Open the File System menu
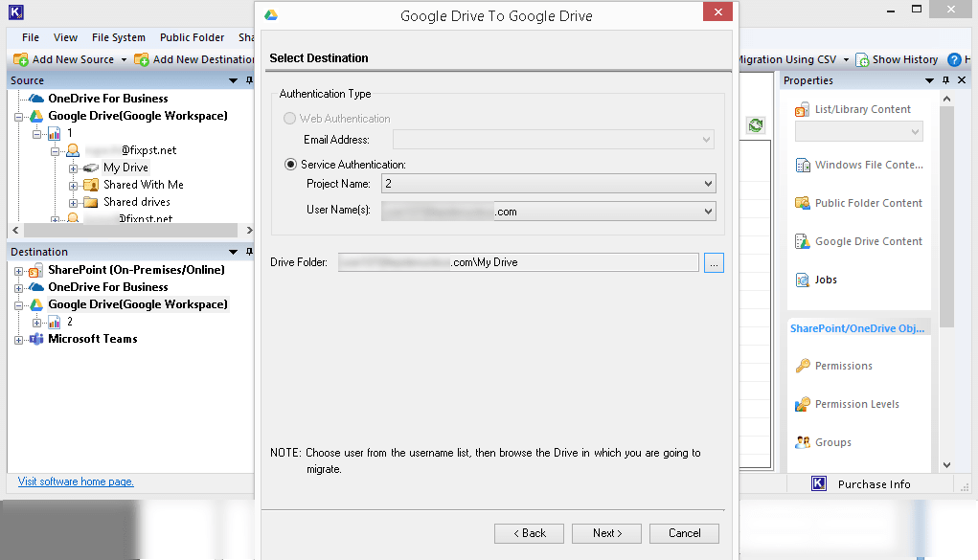 [119, 37]
